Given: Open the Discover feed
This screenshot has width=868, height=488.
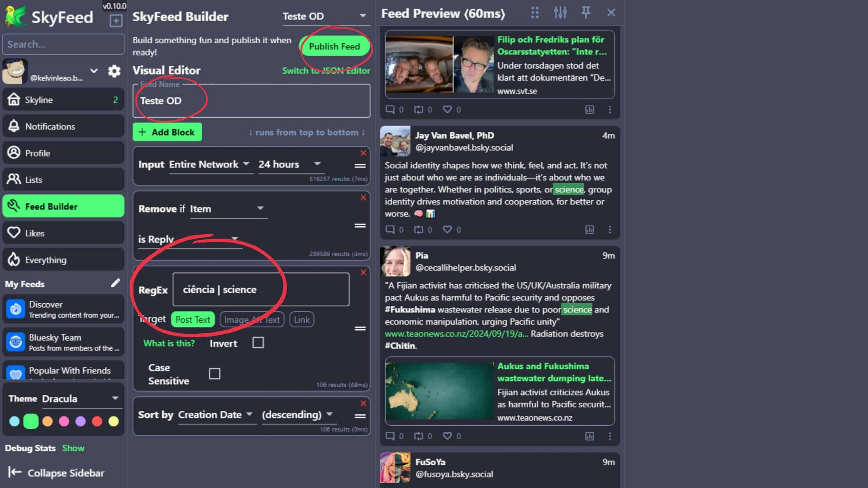Looking at the screenshot, I should [x=63, y=309].
